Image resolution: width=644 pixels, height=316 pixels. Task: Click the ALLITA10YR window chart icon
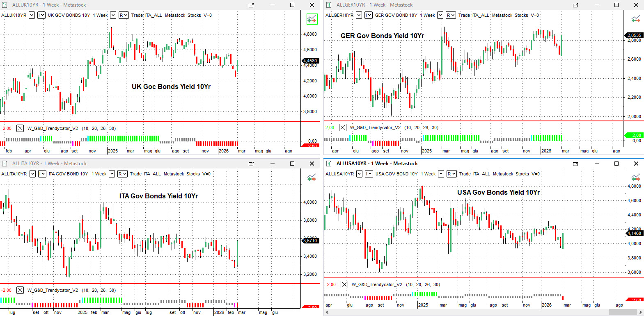tap(5, 164)
